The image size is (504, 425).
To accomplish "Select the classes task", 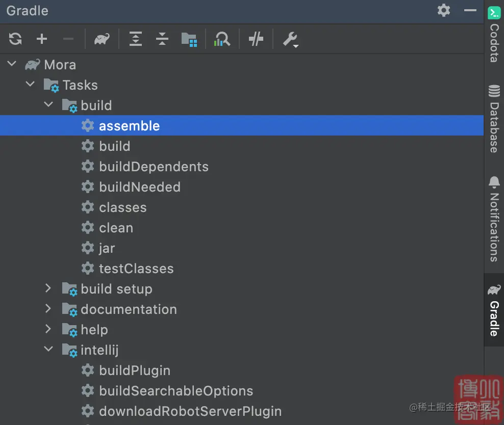I will (x=242, y=207).
